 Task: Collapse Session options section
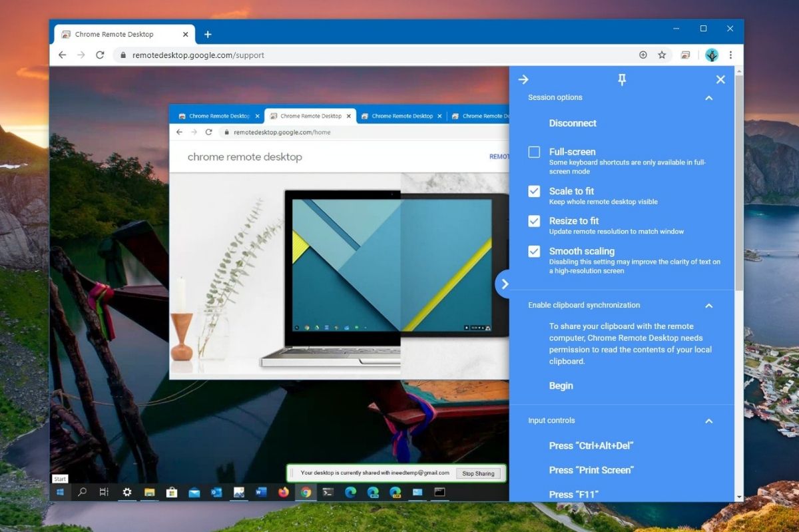(708, 98)
